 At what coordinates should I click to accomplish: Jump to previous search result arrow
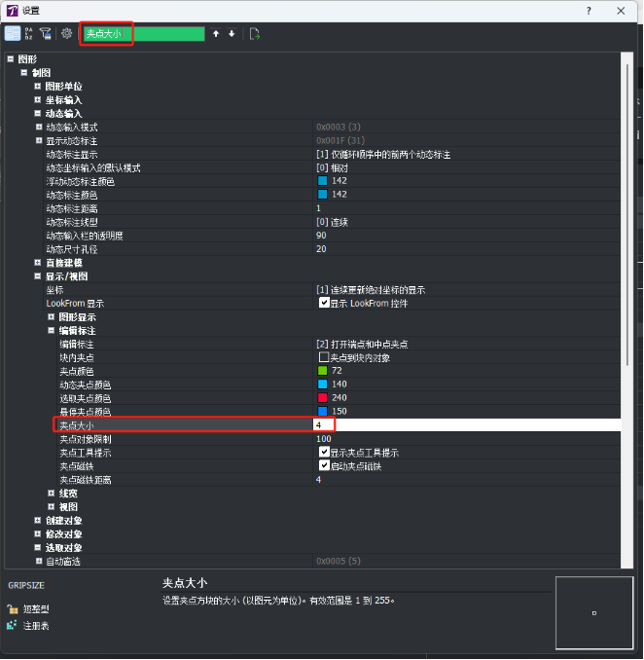click(x=216, y=34)
